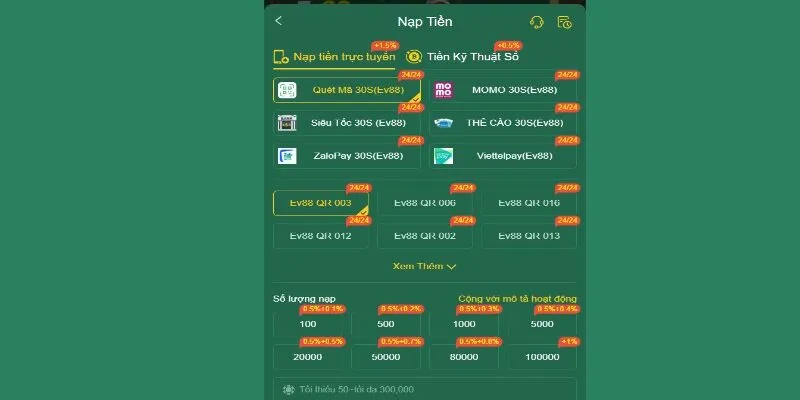Switch to Nạp tiền trực tuyến tab
The height and width of the screenshot is (400, 800).
tap(334, 57)
